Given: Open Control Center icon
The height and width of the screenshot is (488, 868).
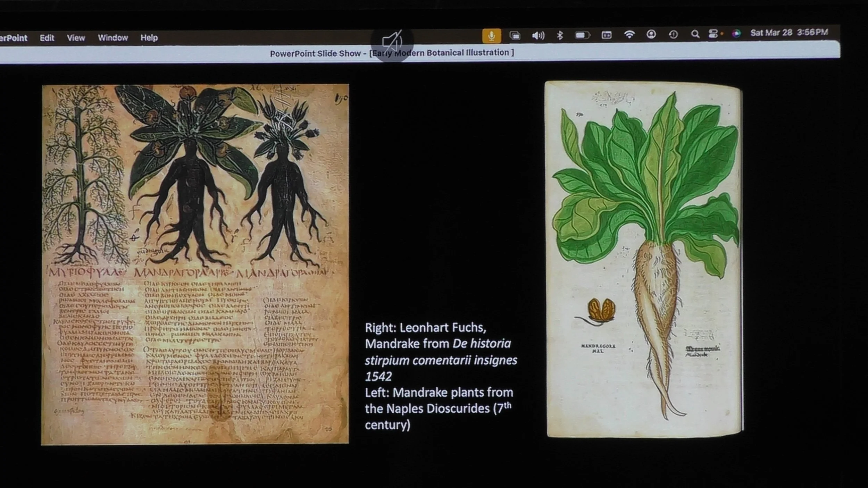Looking at the screenshot, I should click(713, 34).
